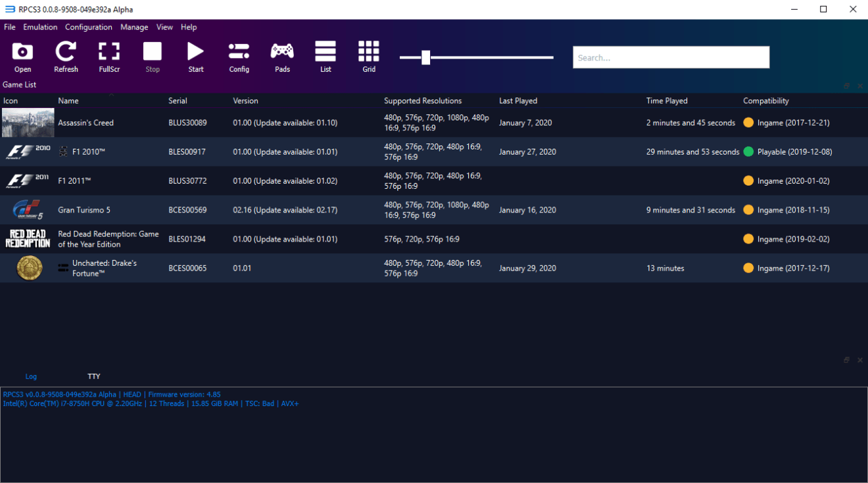The width and height of the screenshot is (868, 483).
Task: Start emulation with the Start button
Action: click(196, 57)
